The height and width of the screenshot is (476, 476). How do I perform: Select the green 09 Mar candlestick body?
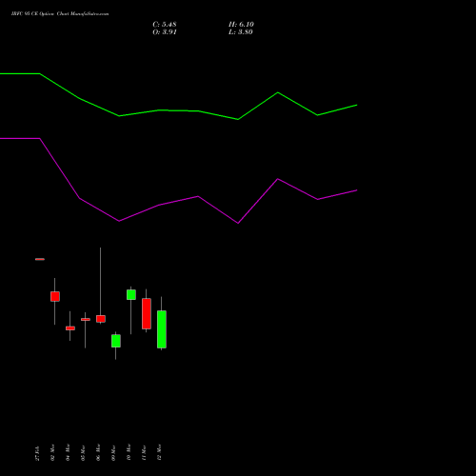point(116,341)
